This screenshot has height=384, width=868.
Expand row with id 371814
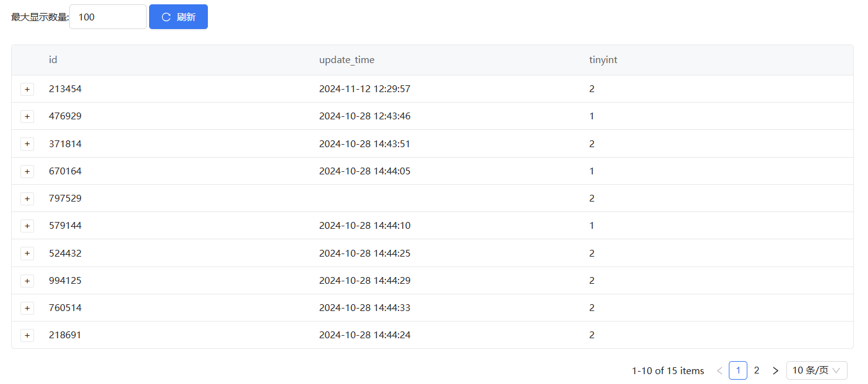(27, 143)
